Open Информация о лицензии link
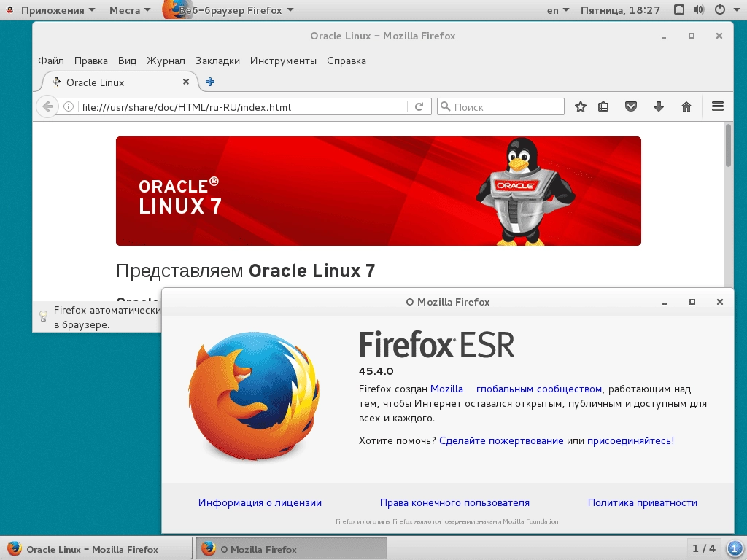 260,502
